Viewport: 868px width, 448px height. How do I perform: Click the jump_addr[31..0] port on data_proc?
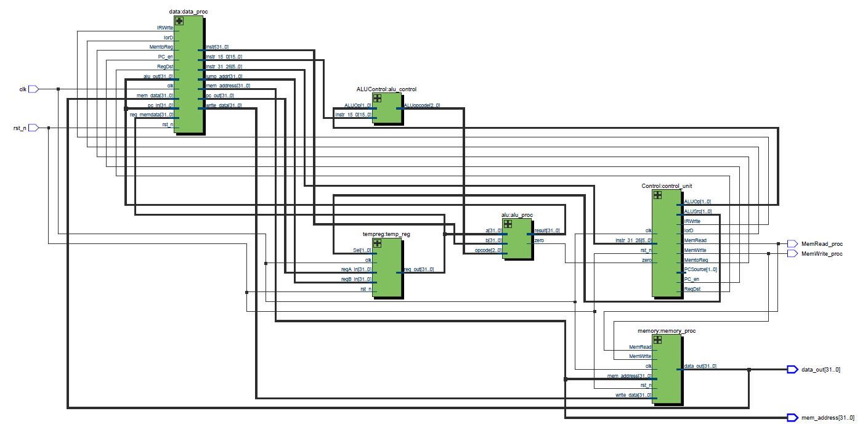224,76
